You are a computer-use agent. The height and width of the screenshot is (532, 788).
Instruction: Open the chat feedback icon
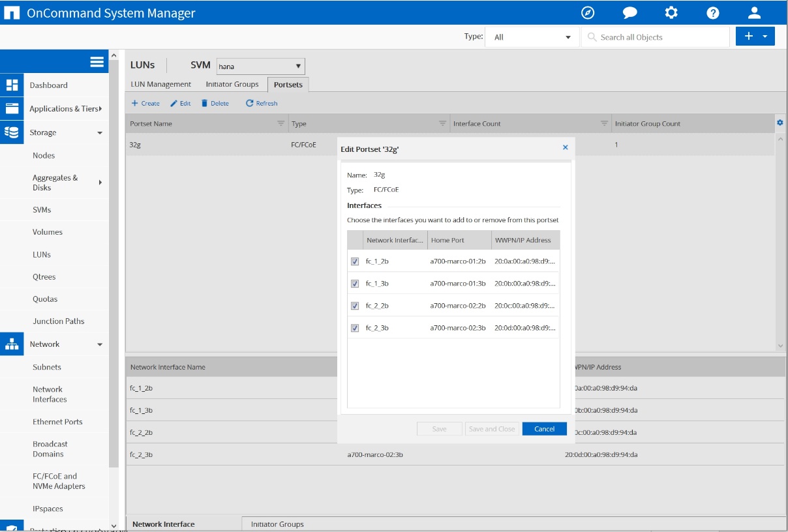point(629,13)
